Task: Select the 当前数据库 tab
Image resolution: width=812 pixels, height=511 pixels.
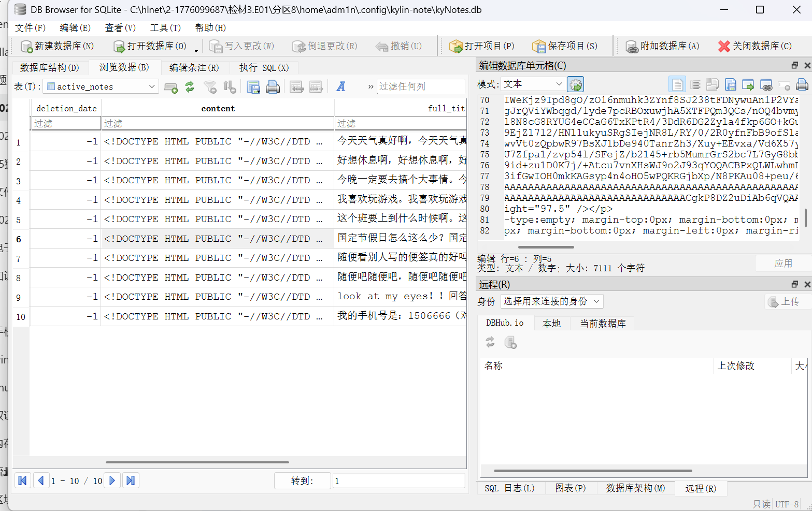Action: pos(603,323)
